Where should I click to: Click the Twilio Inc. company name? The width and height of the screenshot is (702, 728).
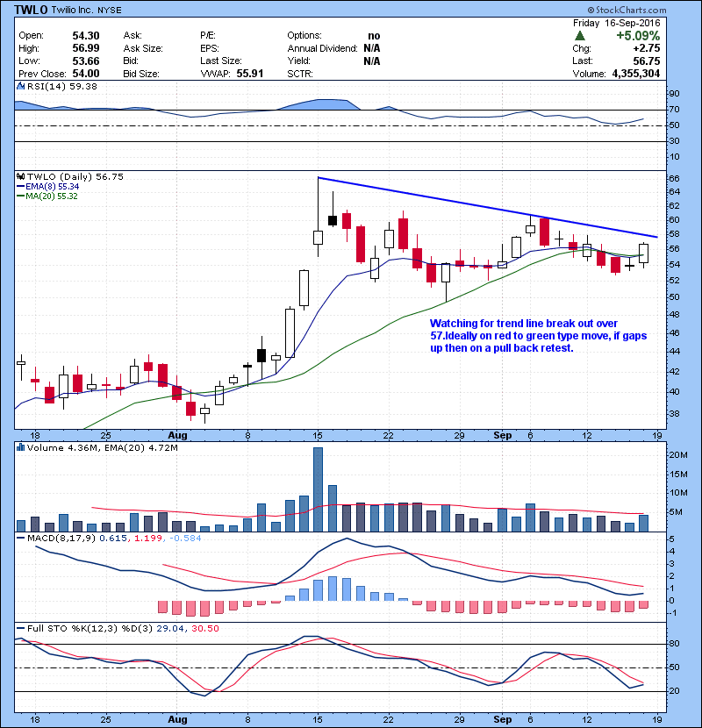point(72,10)
